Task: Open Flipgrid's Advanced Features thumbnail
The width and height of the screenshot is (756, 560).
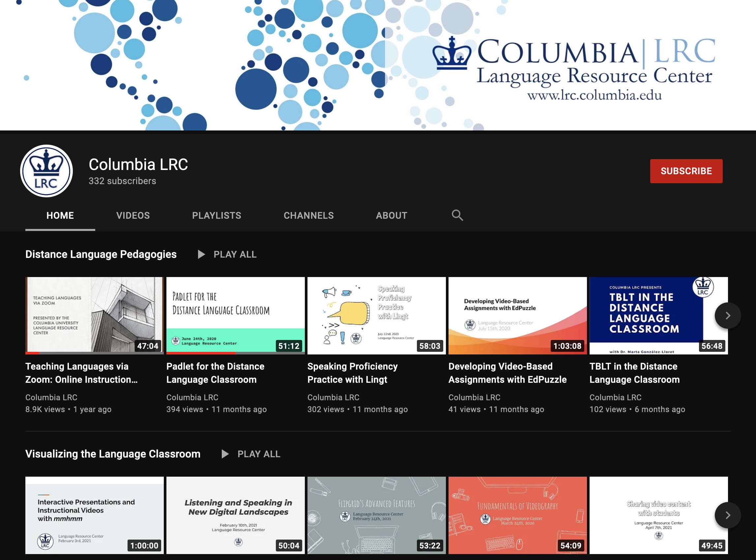Action: click(376, 515)
